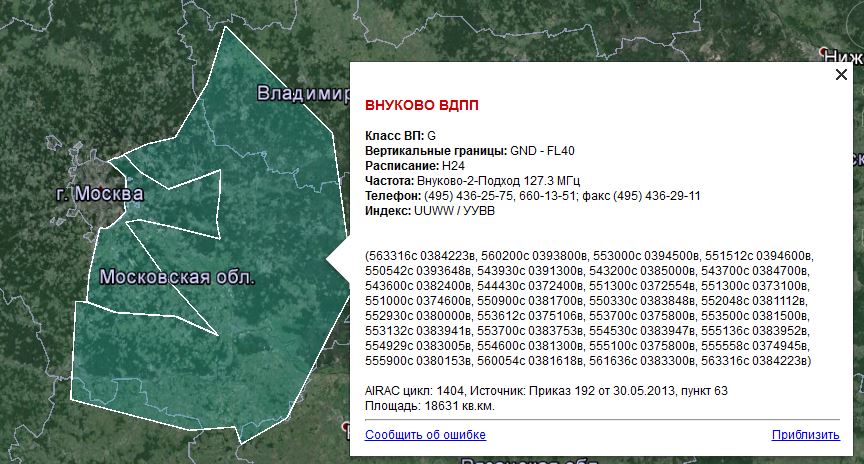This screenshot has width=864, height=464.
Task: Click the red marker below popup's left edge
Action: click(x=346, y=426)
